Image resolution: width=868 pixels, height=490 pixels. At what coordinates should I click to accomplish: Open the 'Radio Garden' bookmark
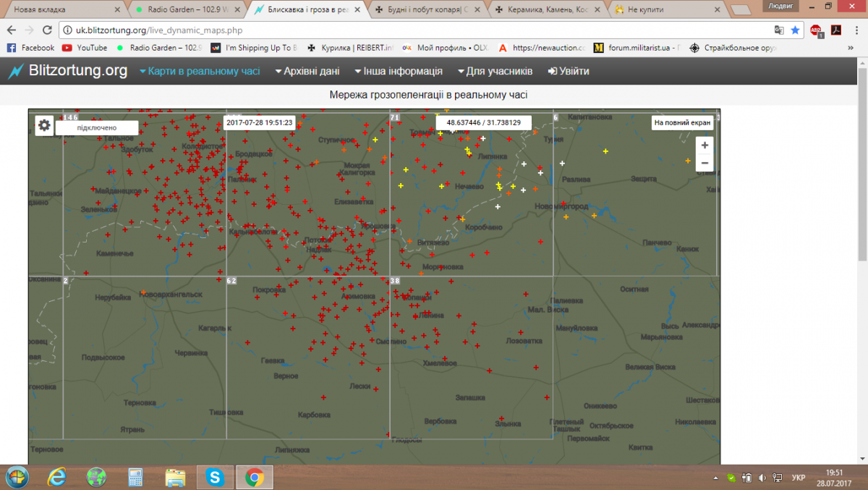[160, 48]
